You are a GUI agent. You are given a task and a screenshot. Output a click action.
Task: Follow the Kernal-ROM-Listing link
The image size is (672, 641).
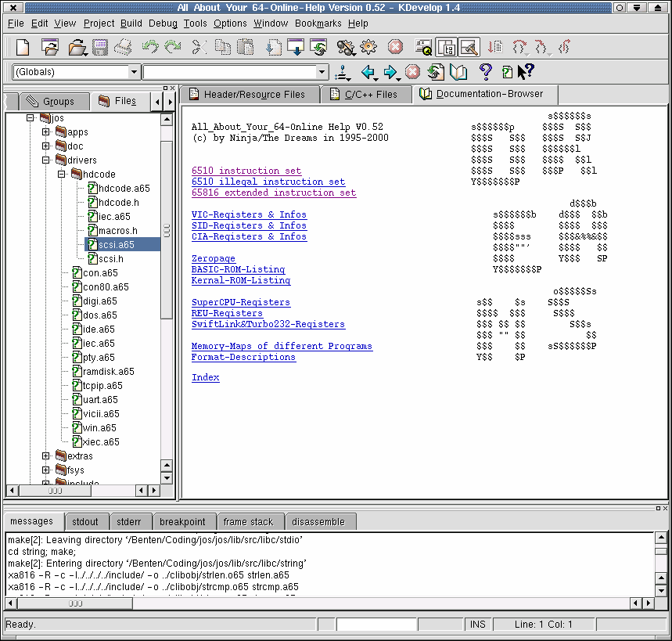tap(241, 280)
